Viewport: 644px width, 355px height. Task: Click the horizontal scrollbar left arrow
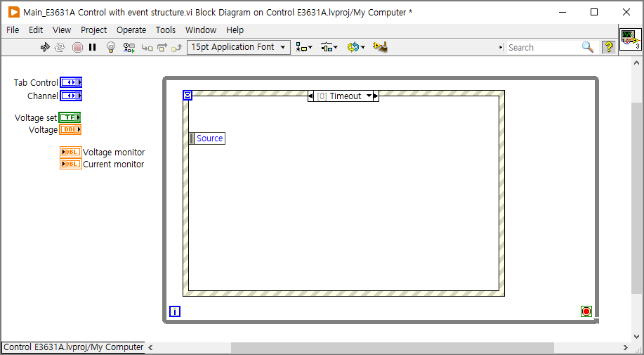(151, 347)
